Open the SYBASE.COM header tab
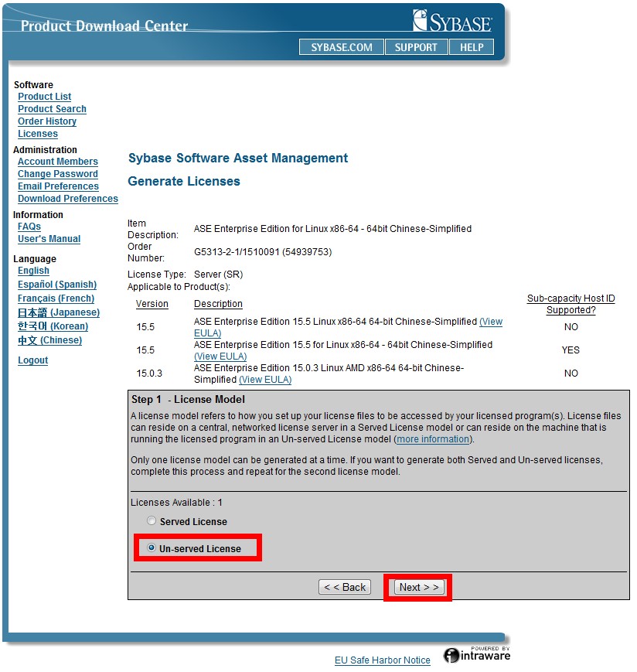The width and height of the screenshot is (637, 672). point(341,47)
